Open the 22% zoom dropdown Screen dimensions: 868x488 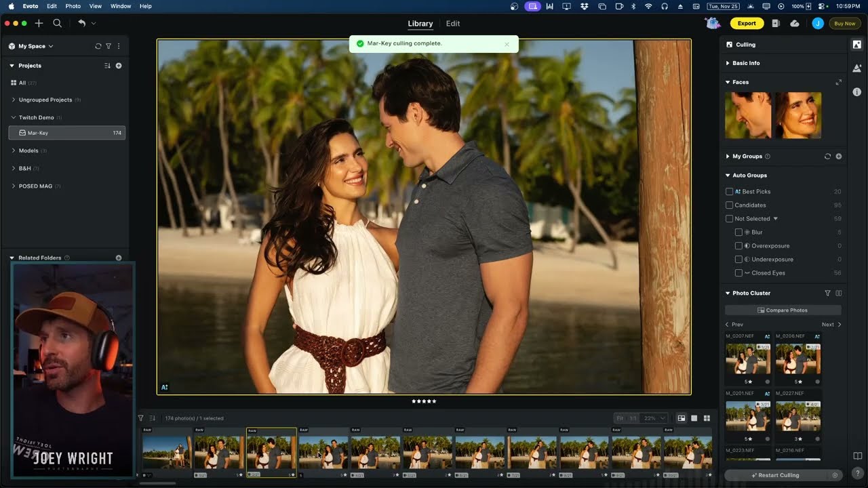coord(654,418)
